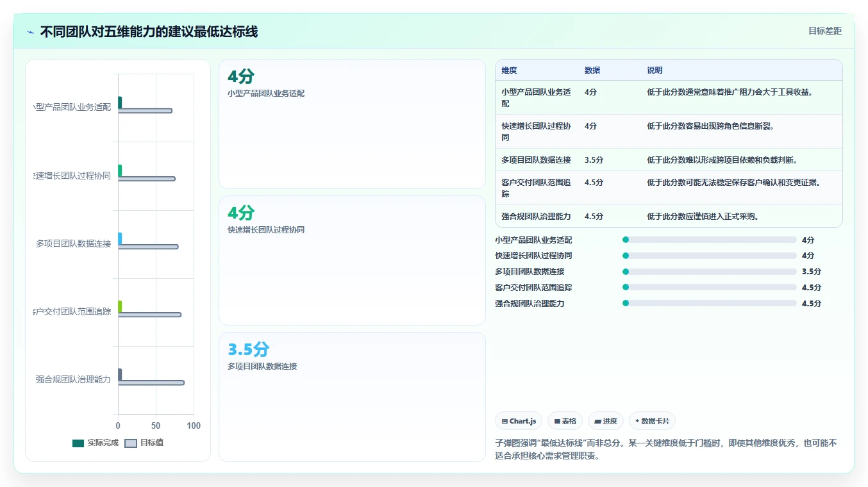868x487 pixels.
Task: Click the 4分 value on the 小型产品团队业务适配 progress row
Action: [x=808, y=240]
